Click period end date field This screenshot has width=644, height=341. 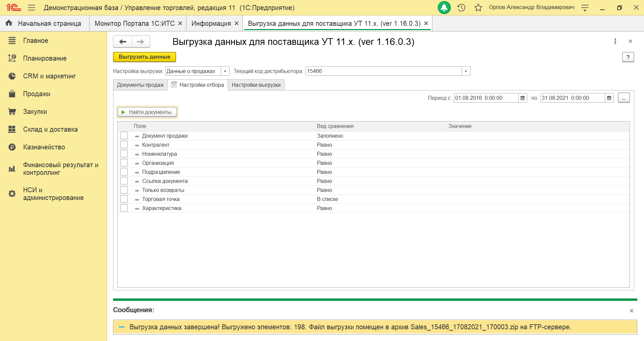pos(573,98)
